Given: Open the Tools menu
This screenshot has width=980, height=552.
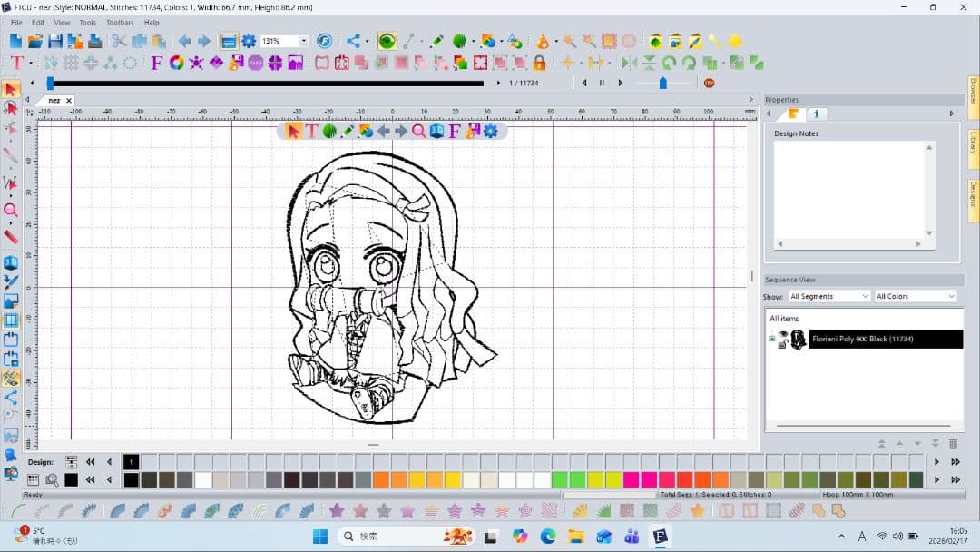Looking at the screenshot, I should click(x=86, y=23).
